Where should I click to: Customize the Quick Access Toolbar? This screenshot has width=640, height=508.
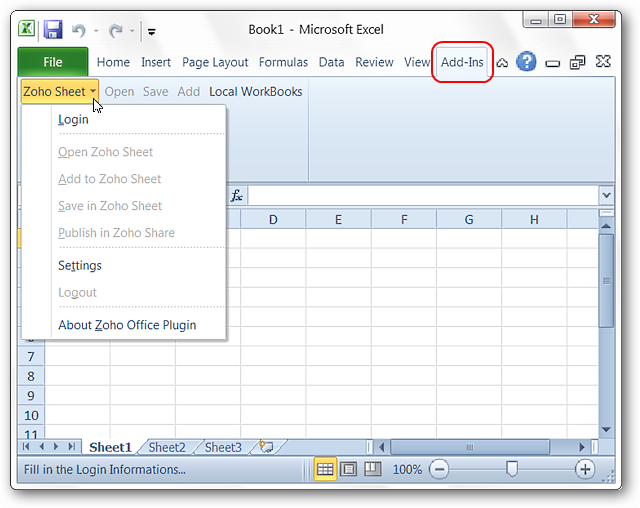(151, 31)
